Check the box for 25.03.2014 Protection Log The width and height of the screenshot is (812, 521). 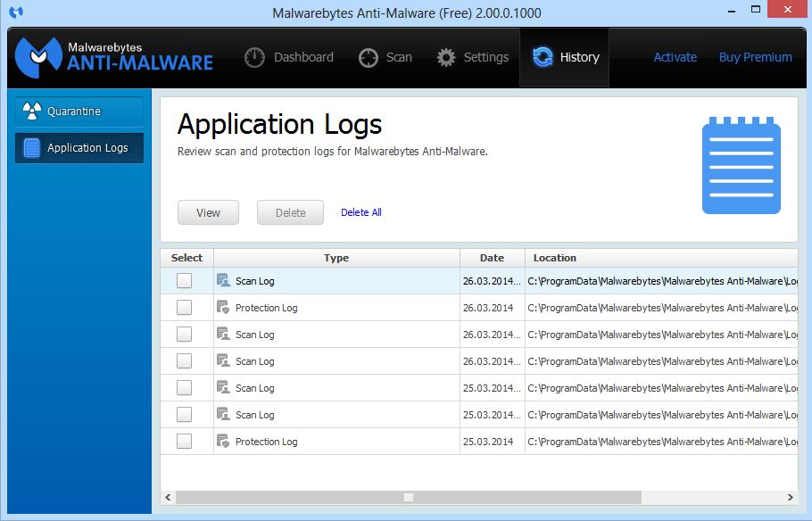point(184,442)
